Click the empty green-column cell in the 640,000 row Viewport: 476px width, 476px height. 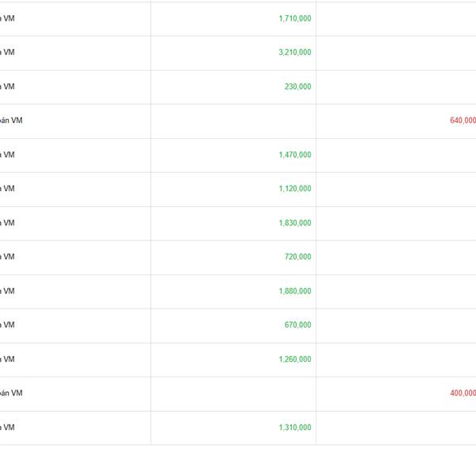[233, 121]
